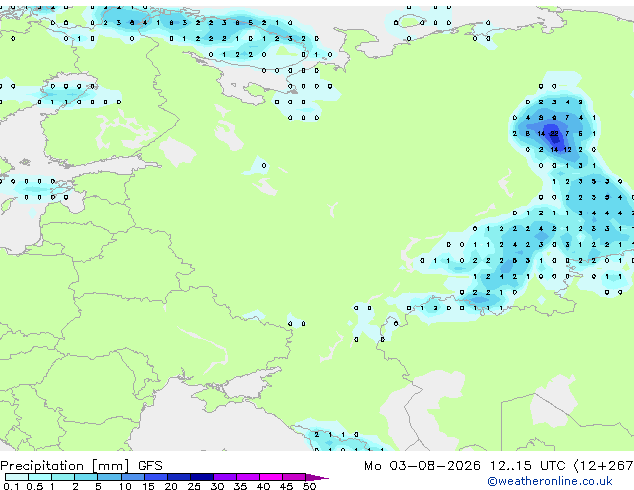
Task: Click the 10–15 mm legend swatch
Action: tap(132, 477)
